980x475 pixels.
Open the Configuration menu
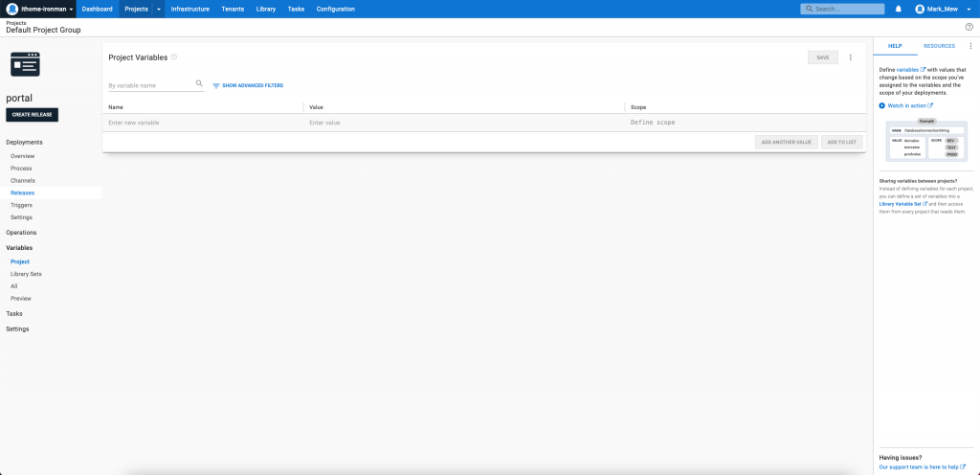pyautogui.click(x=336, y=10)
